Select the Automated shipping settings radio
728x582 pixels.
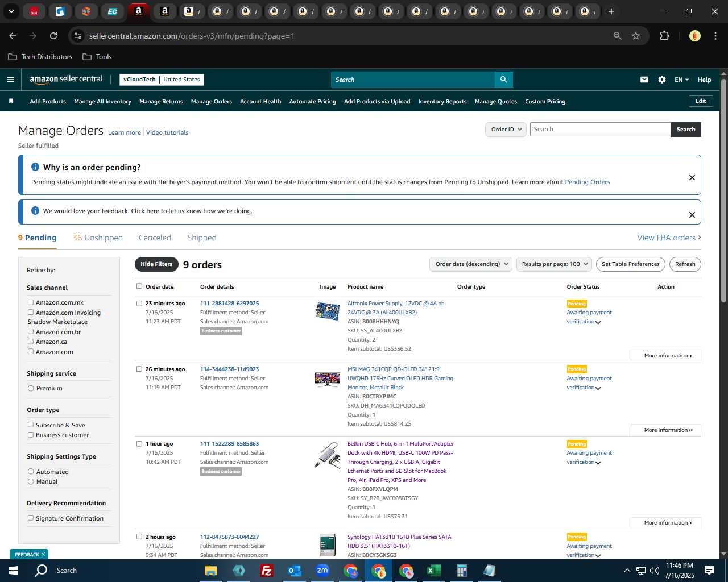click(x=31, y=471)
